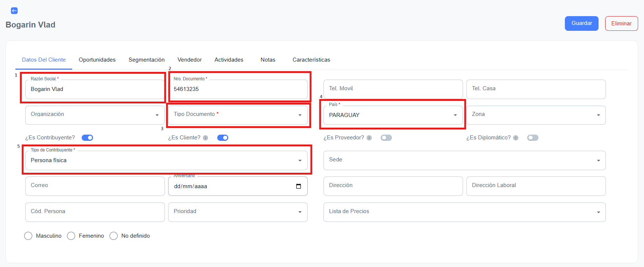The width and height of the screenshot is (644, 267).
Task: Click info icon beside ¿Es Proveedor?
Action: click(x=369, y=138)
